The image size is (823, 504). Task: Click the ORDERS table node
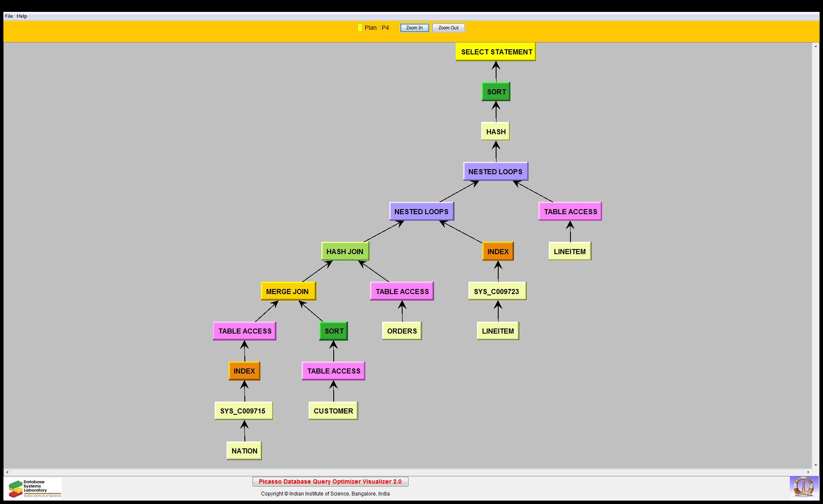click(402, 331)
